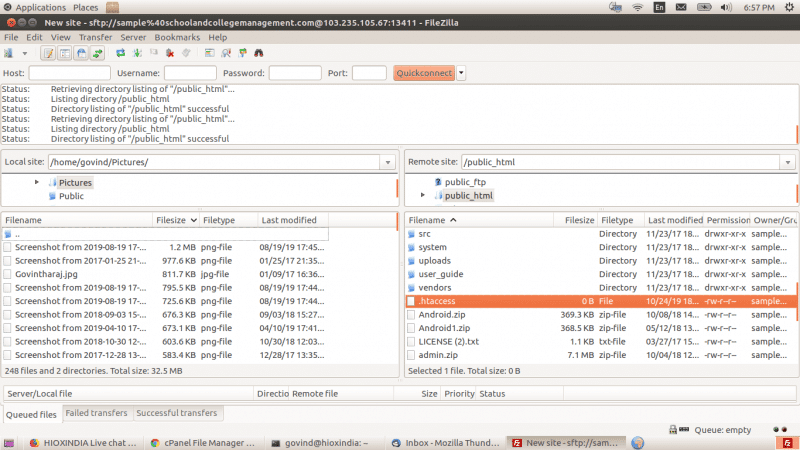The image size is (800, 450).
Task: Toggle processing of the transfer queue
Action: pyautogui.click(x=137, y=53)
